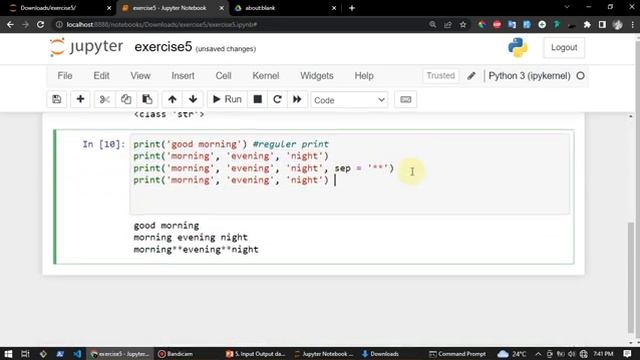Open browser three-dot menu
Image resolution: width=640 pixels, height=360 pixels.
click(633, 24)
